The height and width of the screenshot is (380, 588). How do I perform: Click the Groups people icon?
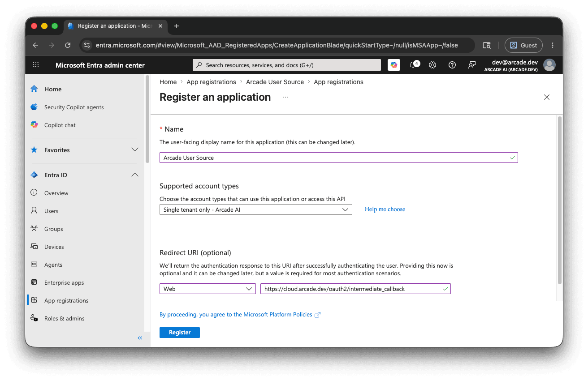34,229
